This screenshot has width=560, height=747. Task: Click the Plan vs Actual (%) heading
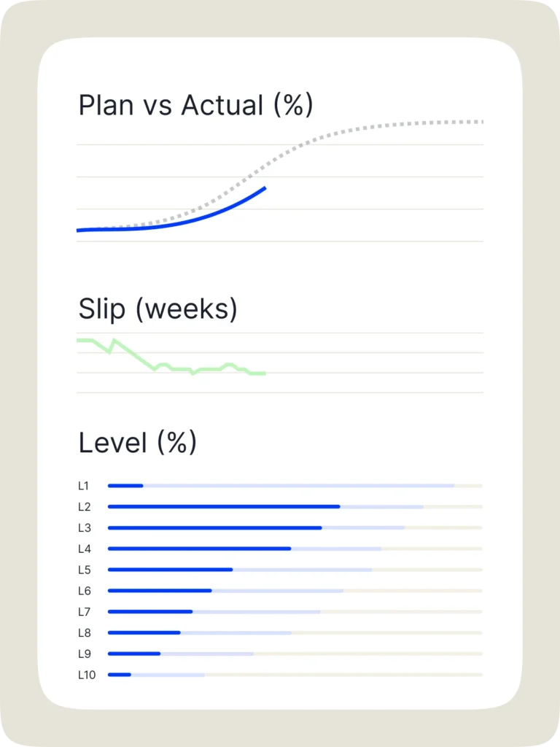(x=195, y=106)
